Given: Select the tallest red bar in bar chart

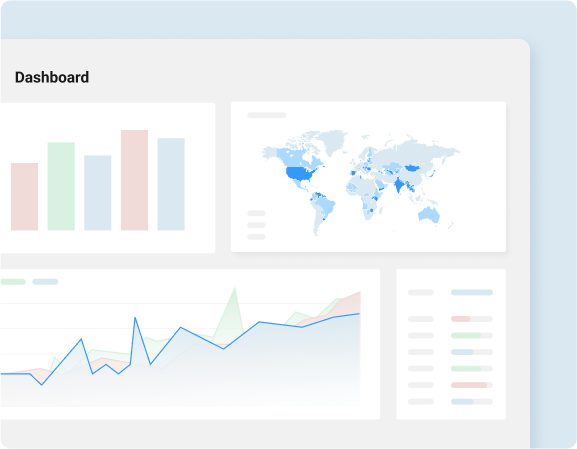Looking at the screenshot, I should [x=134, y=180].
